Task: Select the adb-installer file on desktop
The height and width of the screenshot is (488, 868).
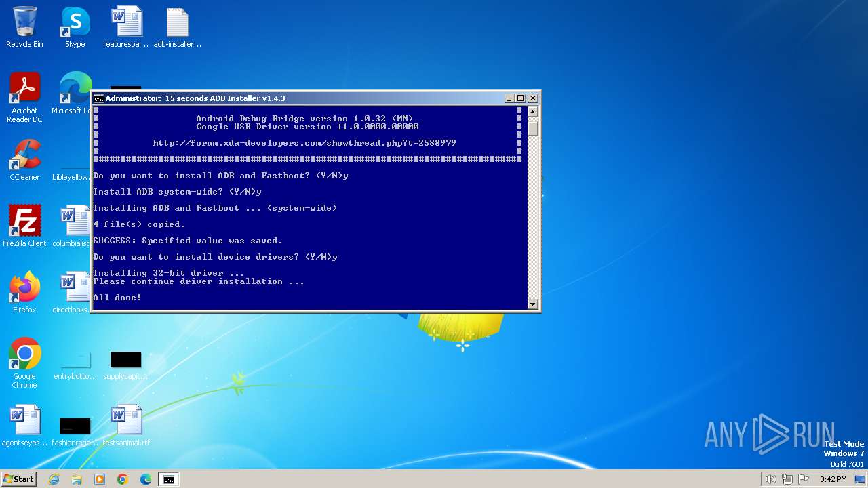Action: (x=177, y=27)
